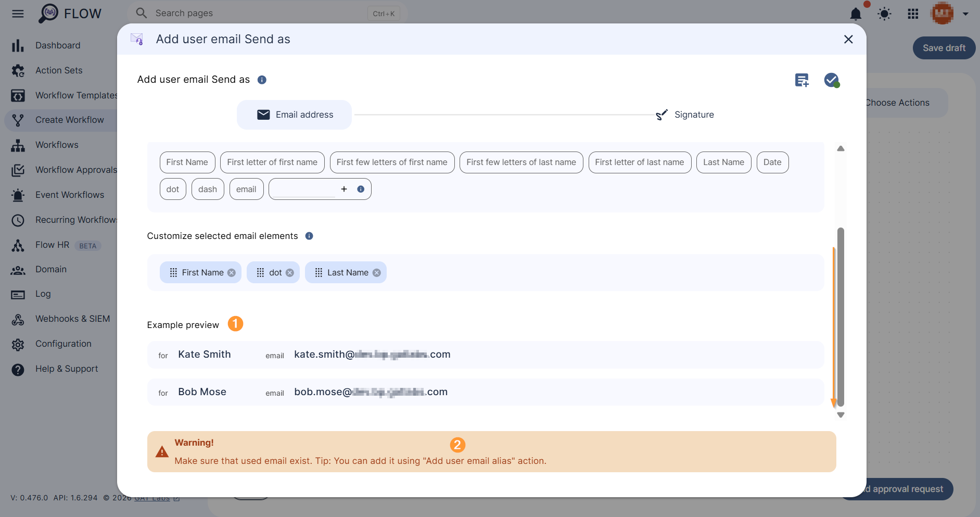
Task: Add the Last Name element chip
Action: coord(723,162)
